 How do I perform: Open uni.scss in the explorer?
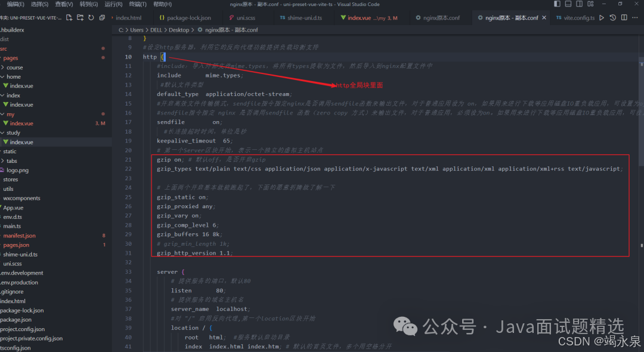coord(13,264)
